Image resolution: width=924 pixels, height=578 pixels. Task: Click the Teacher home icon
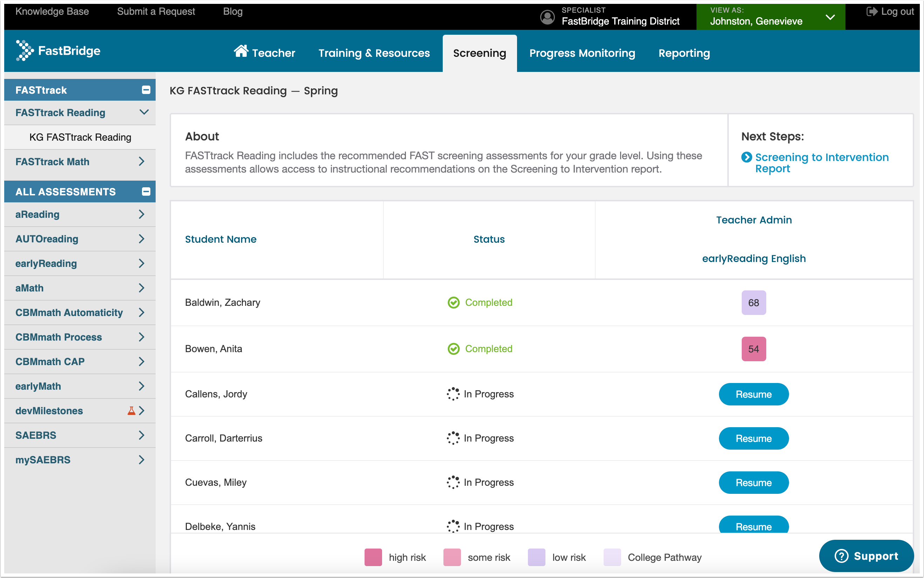point(241,51)
